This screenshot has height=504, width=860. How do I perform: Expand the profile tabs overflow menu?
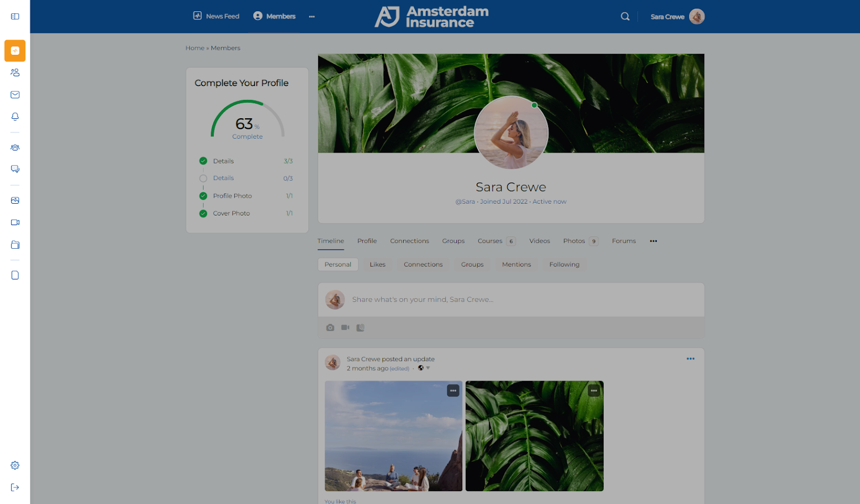tap(653, 241)
